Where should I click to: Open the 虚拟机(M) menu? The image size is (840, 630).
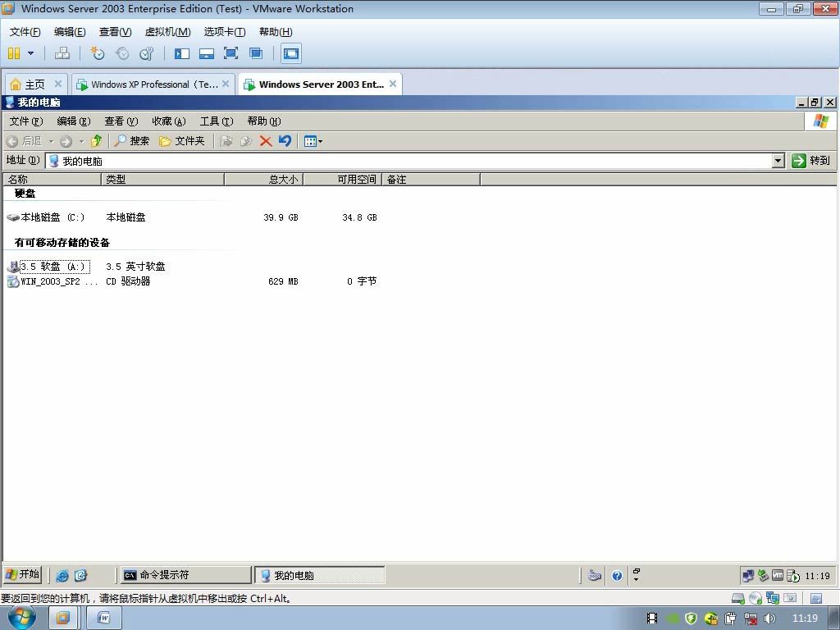pos(167,32)
